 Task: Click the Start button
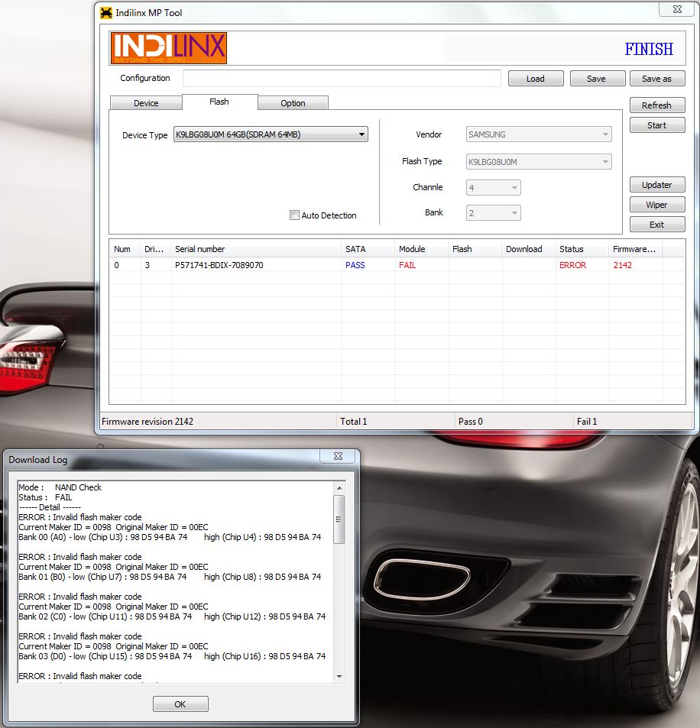656,125
